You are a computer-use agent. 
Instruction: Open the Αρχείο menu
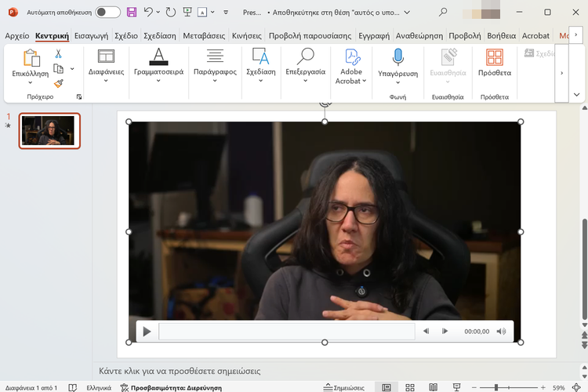tap(17, 35)
